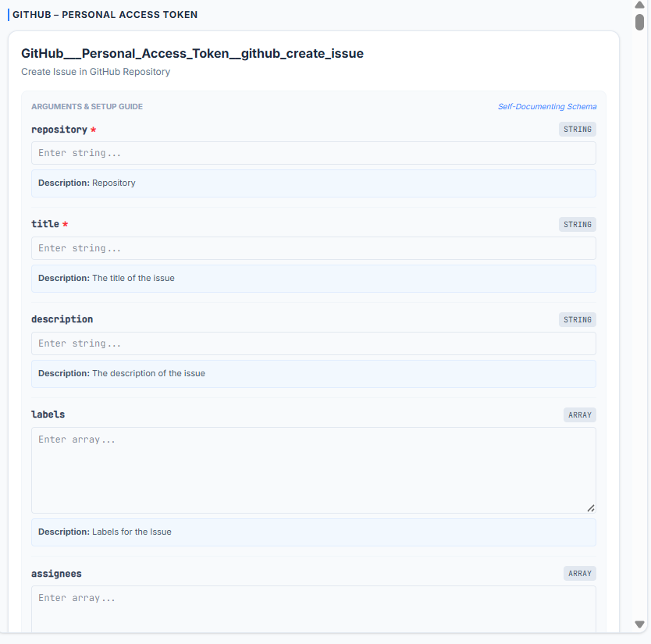Screen dimensions: 651x644
Task: Open the Self-Documenting Schema link
Action: point(546,107)
